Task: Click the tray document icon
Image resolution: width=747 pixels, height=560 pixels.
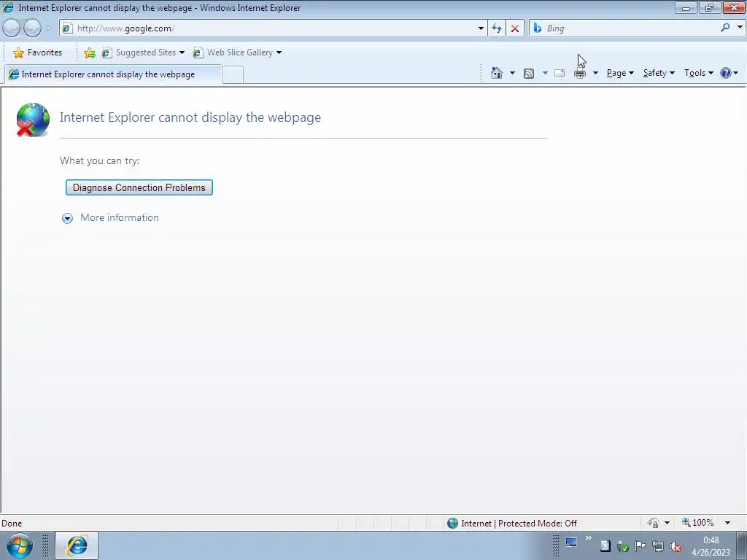Action: click(605, 546)
